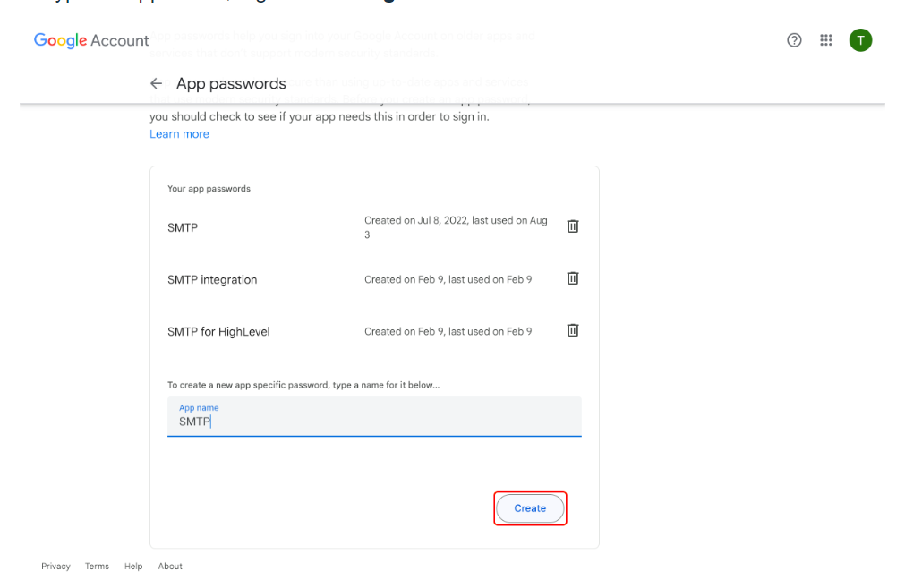
Task: Open the Google apps grid launcher
Action: coord(826,40)
